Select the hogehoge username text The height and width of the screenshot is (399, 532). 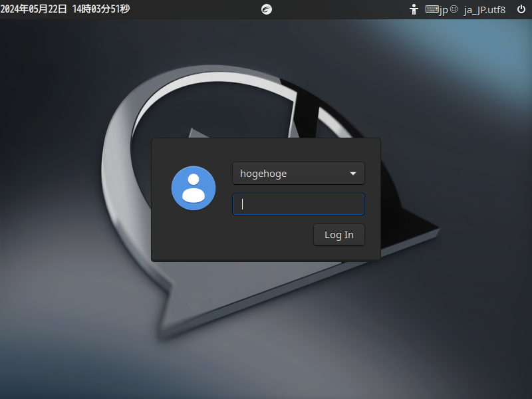pyautogui.click(x=263, y=174)
